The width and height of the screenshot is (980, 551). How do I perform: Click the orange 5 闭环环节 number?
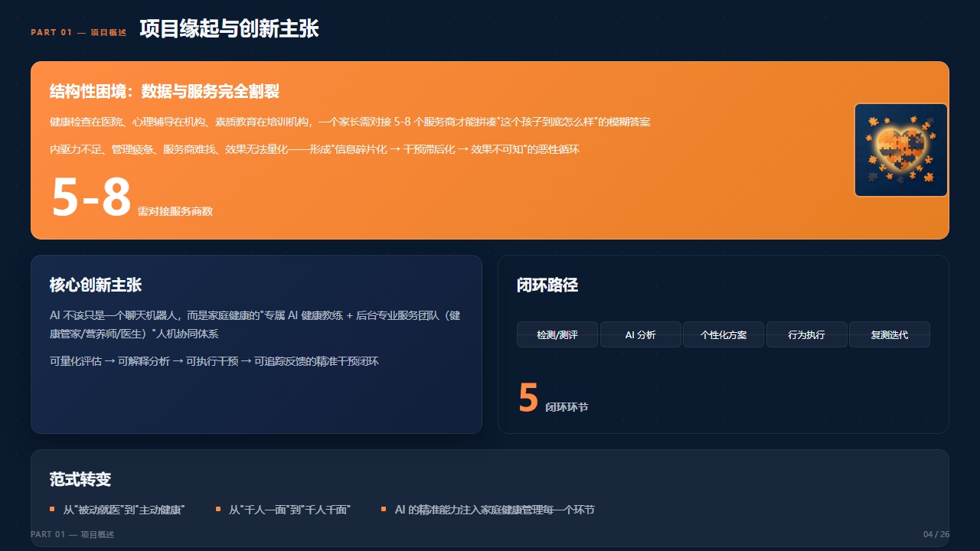(528, 398)
